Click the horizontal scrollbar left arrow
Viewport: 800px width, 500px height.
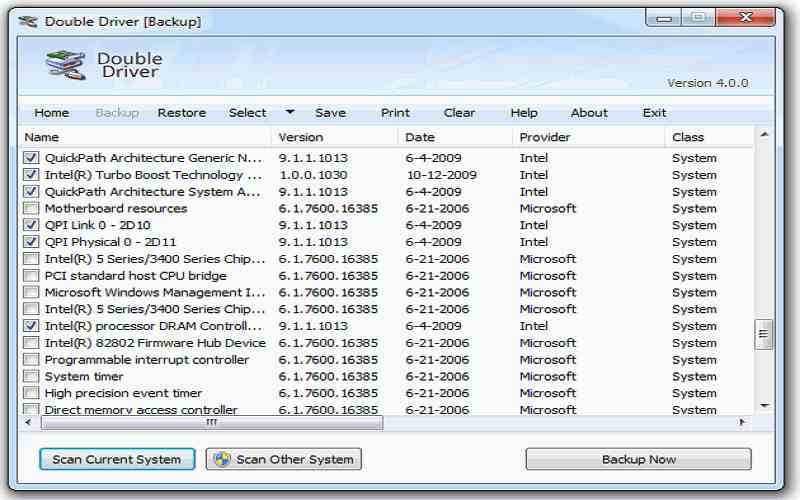click(29, 422)
